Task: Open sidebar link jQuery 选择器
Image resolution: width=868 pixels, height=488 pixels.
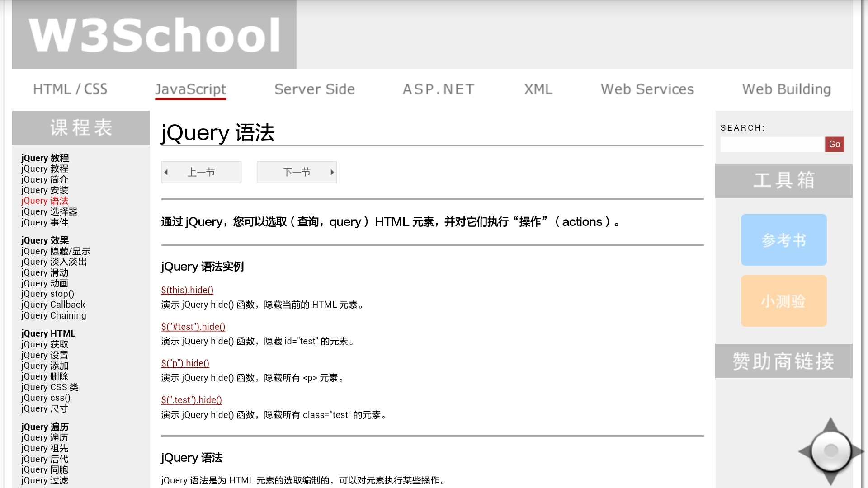Action: tap(49, 211)
